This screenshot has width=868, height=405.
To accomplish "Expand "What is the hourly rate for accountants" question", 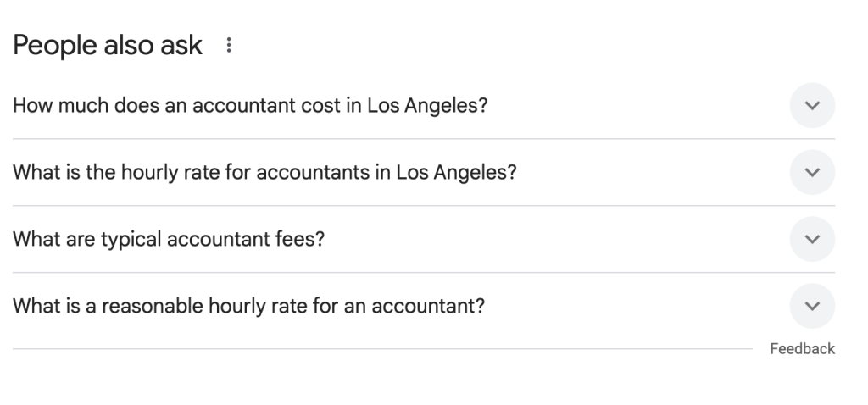I will click(424, 173).
